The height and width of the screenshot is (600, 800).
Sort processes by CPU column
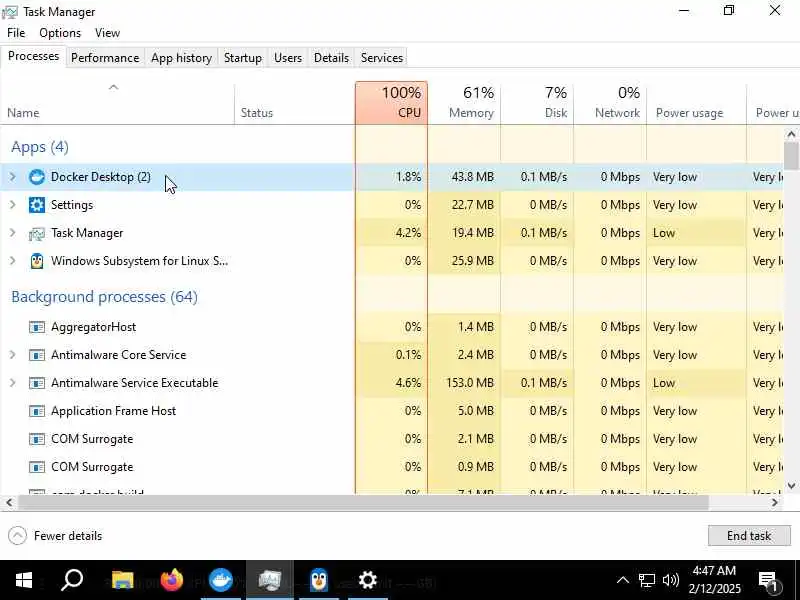pos(391,103)
